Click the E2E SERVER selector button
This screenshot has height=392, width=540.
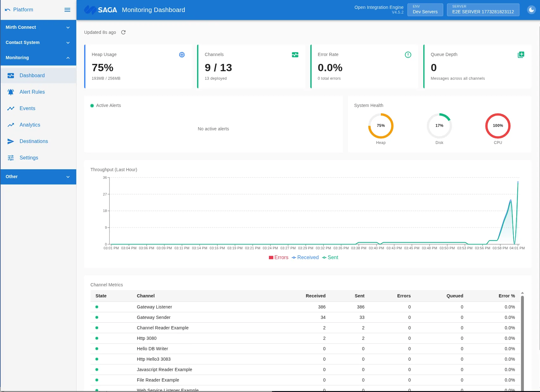click(x=483, y=9)
